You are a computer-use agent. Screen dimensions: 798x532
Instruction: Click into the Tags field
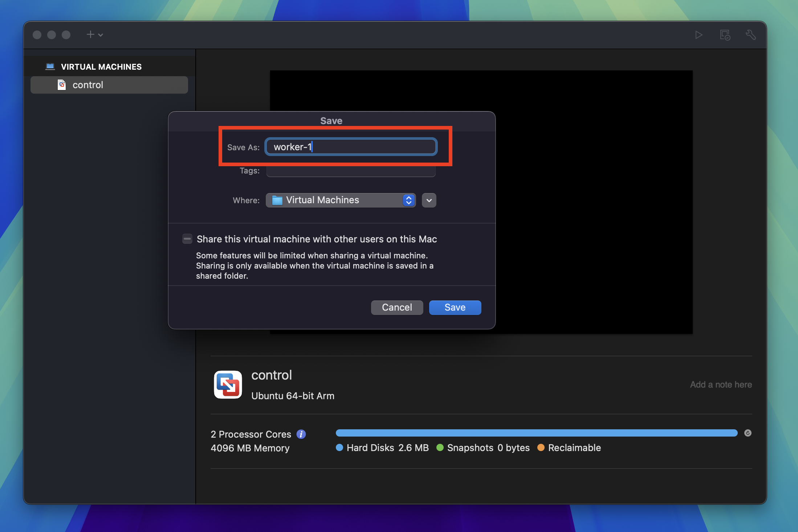pyautogui.click(x=351, y=171)
